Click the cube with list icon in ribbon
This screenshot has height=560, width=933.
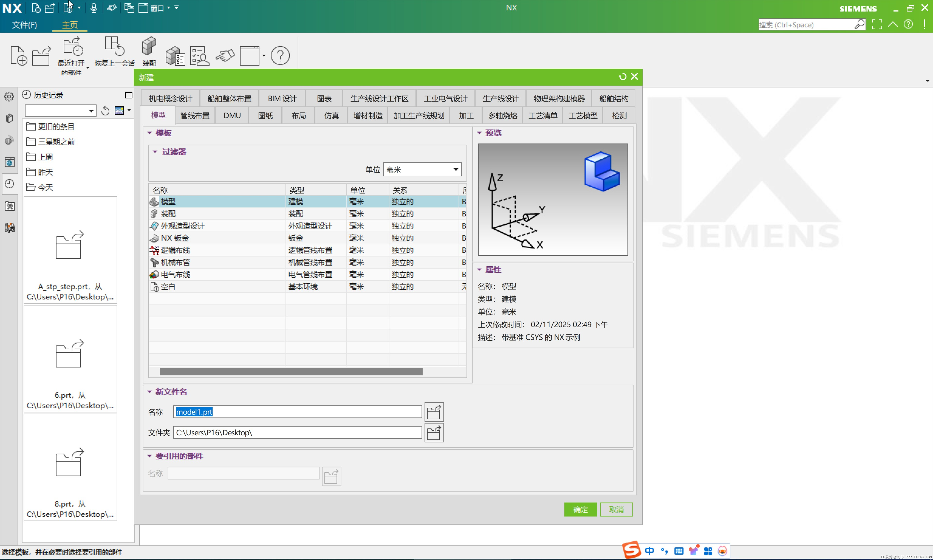click(x=175, y=55)
